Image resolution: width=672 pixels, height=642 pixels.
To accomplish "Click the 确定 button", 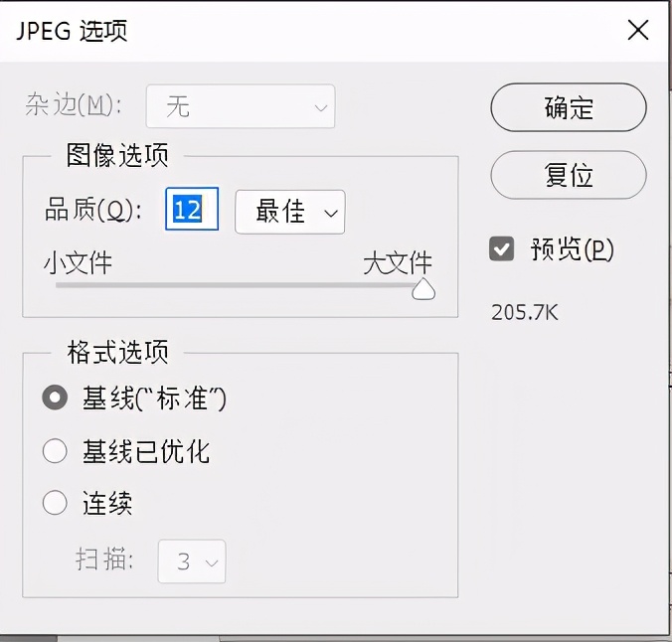I will [569, 107].
